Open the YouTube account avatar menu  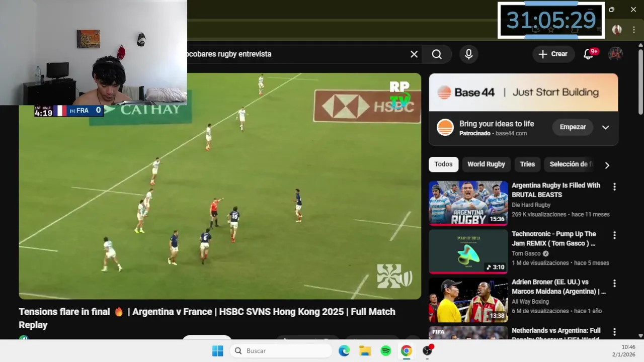pos(615,54)
